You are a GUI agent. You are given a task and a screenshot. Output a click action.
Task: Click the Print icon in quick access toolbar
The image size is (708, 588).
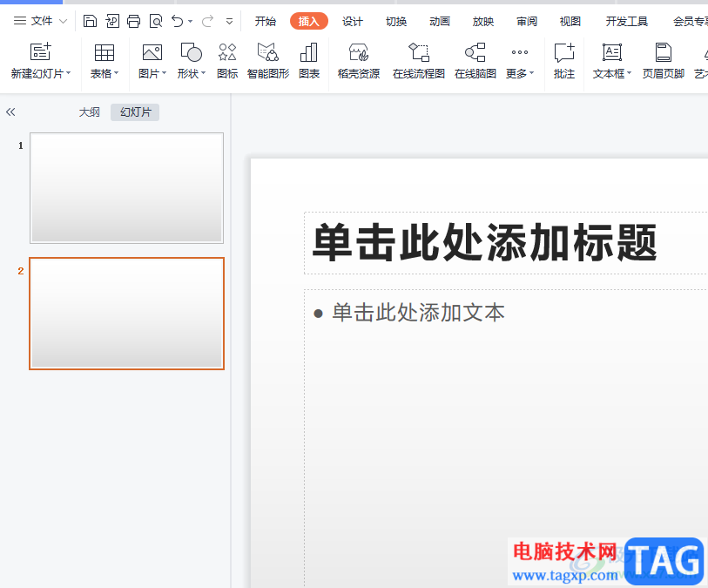133,21
